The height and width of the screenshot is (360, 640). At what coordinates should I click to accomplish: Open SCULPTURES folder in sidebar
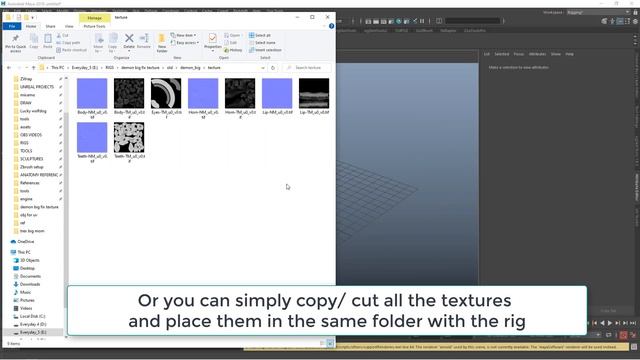(31, 159)
